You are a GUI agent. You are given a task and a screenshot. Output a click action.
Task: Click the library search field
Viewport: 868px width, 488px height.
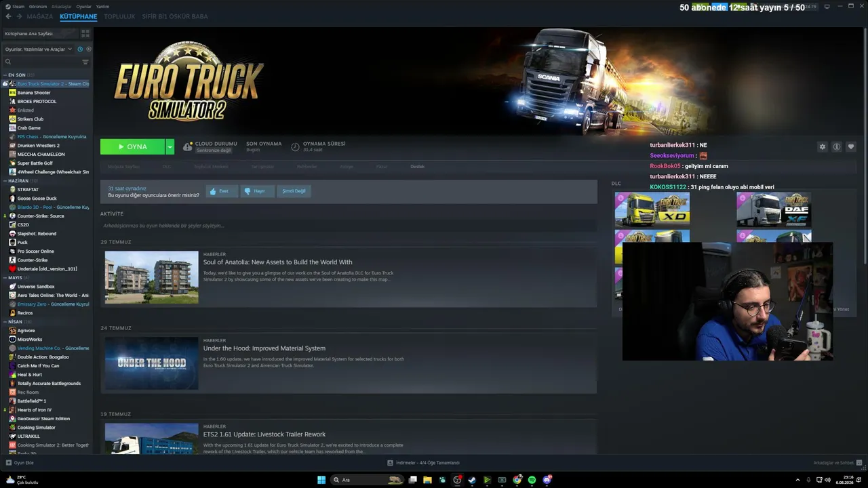coord(42,62)
